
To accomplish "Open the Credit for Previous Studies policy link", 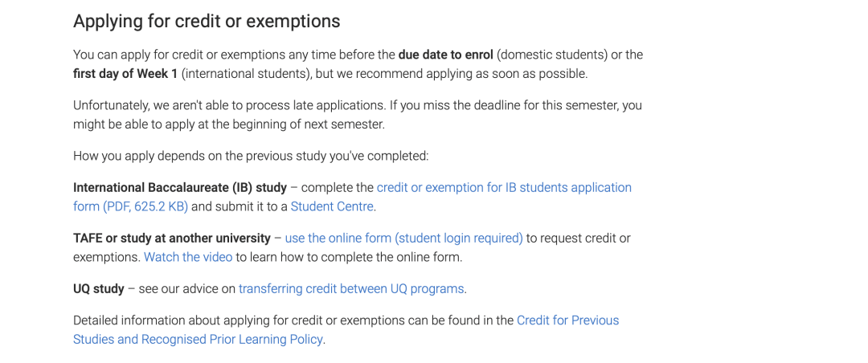I will 568,320.
